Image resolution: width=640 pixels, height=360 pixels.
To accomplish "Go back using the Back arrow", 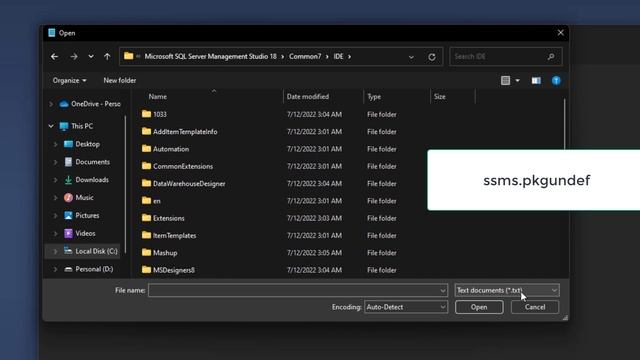I will coord(54,56).
